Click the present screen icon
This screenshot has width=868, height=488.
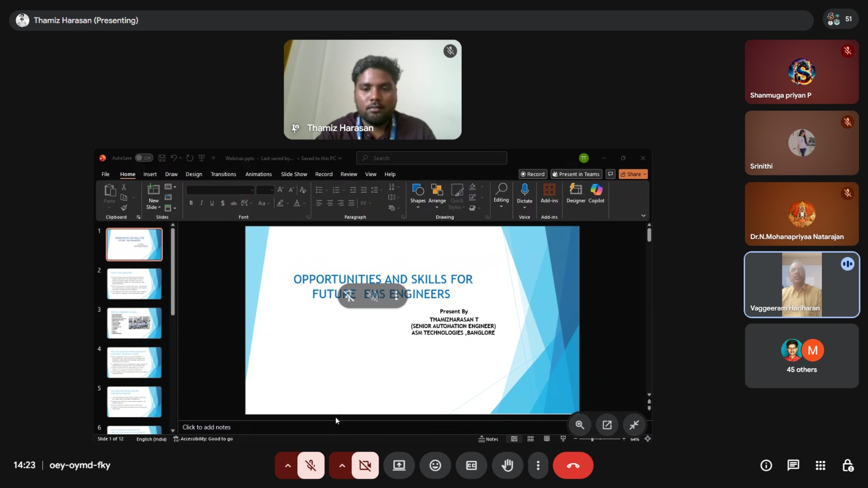pyautogui.click(x=399, y=465)
